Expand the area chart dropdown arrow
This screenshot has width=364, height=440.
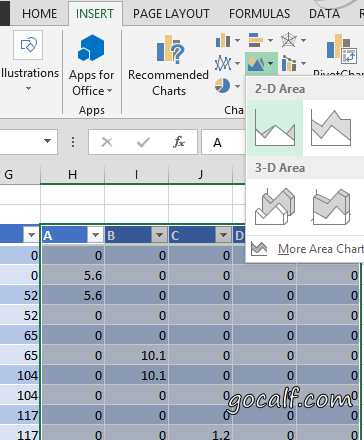[271, 63]
